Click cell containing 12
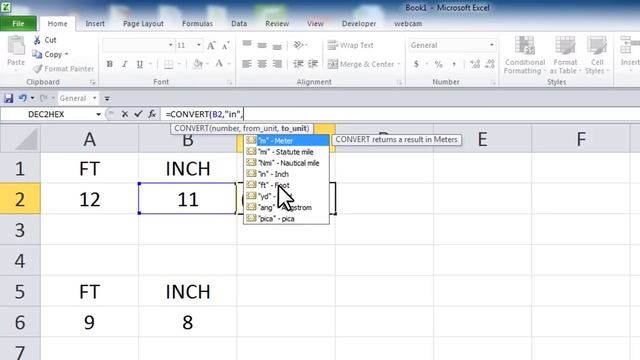Viewport: 640px width, 360px height. click(89, 199)
